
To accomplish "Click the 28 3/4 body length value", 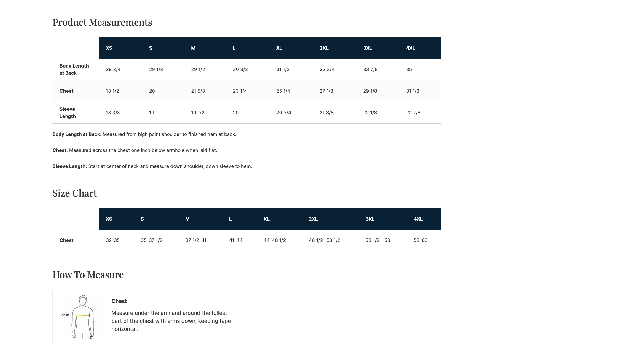I will 113,69.
